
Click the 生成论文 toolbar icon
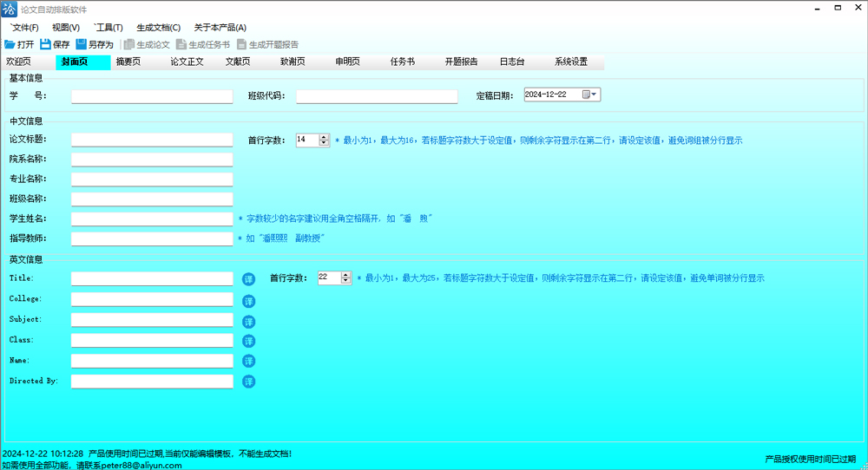click(129, 44)
